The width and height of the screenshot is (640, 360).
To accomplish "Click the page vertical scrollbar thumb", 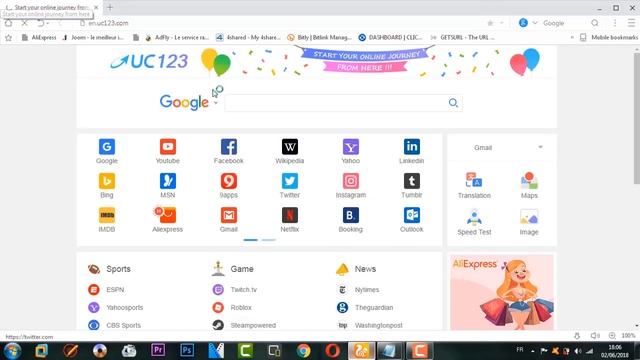I will [636, 118].
